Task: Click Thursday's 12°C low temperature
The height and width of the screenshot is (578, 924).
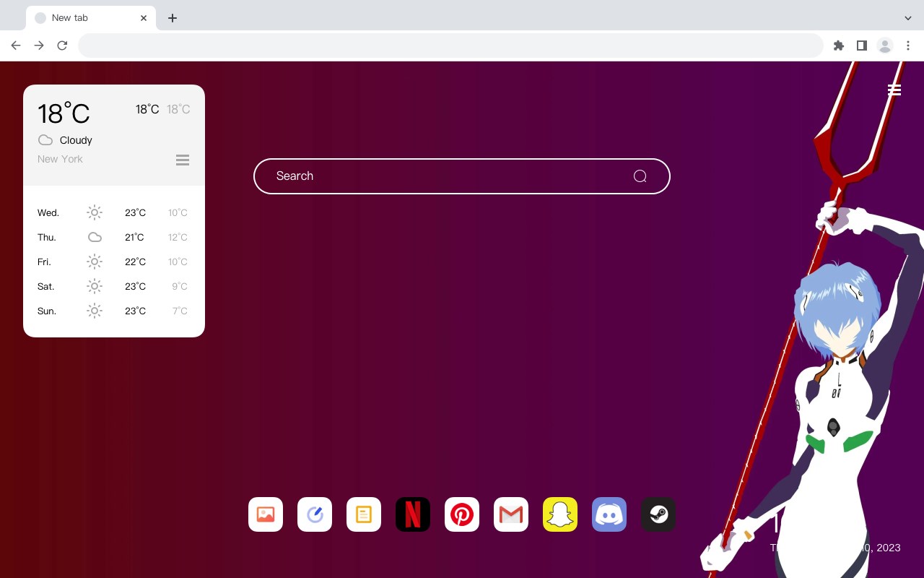Action: [178, 237]
